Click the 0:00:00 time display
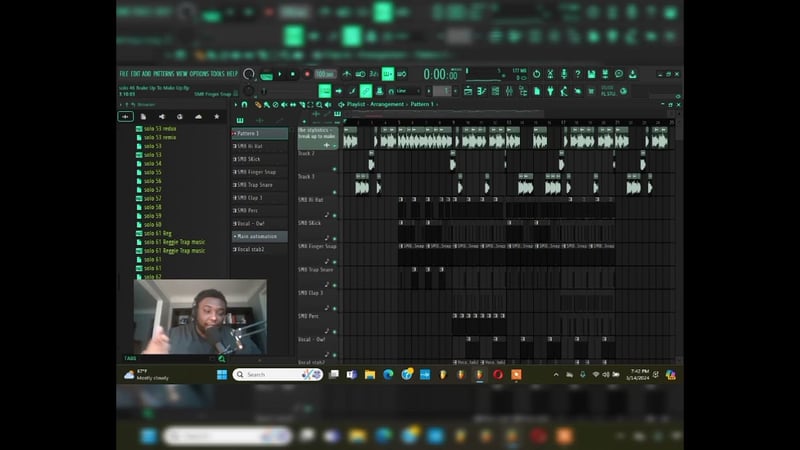The width and height of the screenshot is (800, 450). click(441, 74)
